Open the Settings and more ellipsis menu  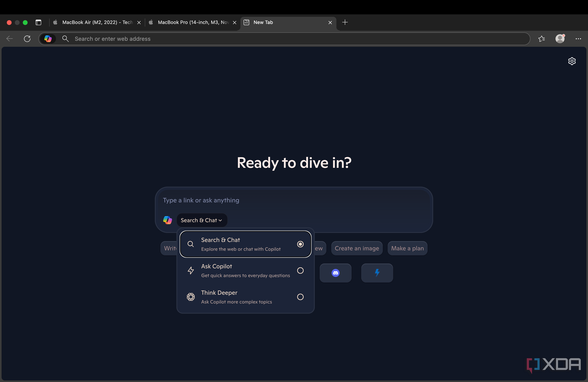click(578, 39)
